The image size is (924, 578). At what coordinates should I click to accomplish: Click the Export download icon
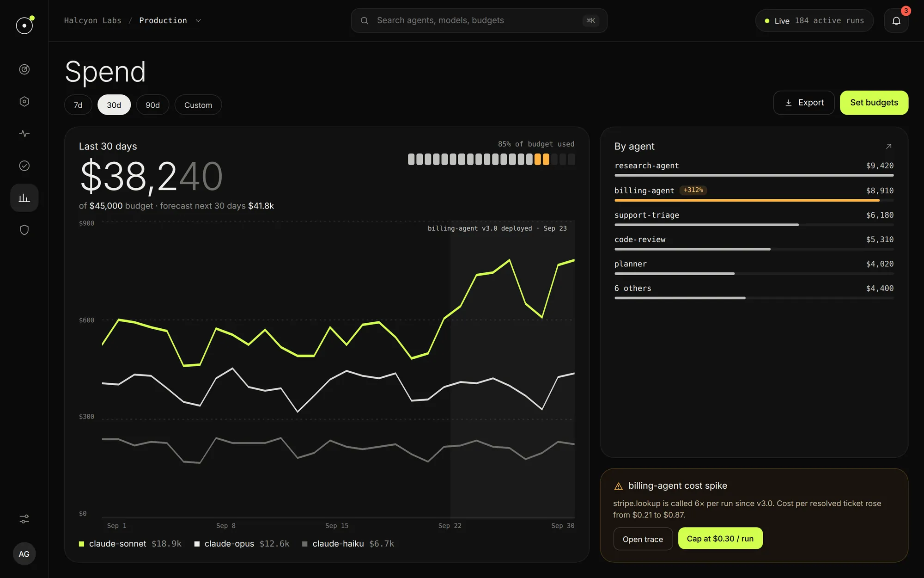[x=789, y=103]
